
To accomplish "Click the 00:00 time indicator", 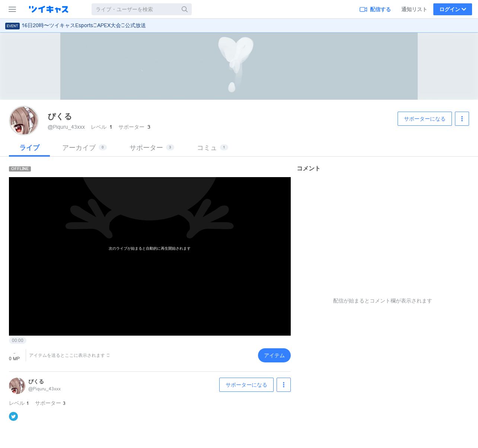I will click(x=17, y=340).
